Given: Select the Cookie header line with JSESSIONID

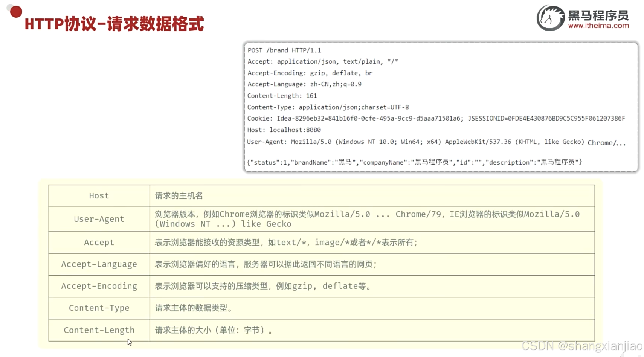Looking at the screenshot, I should pos(436,118).
